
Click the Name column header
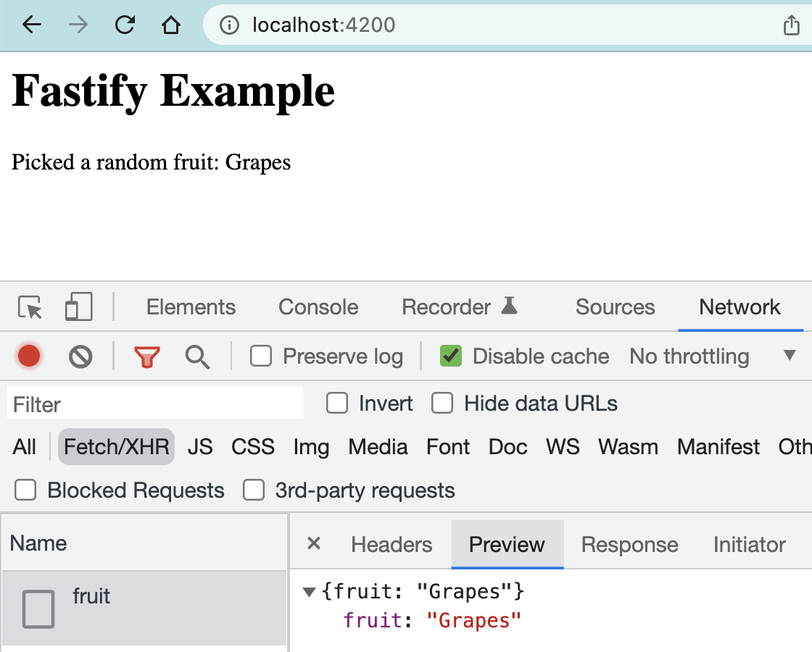point(144,543)
